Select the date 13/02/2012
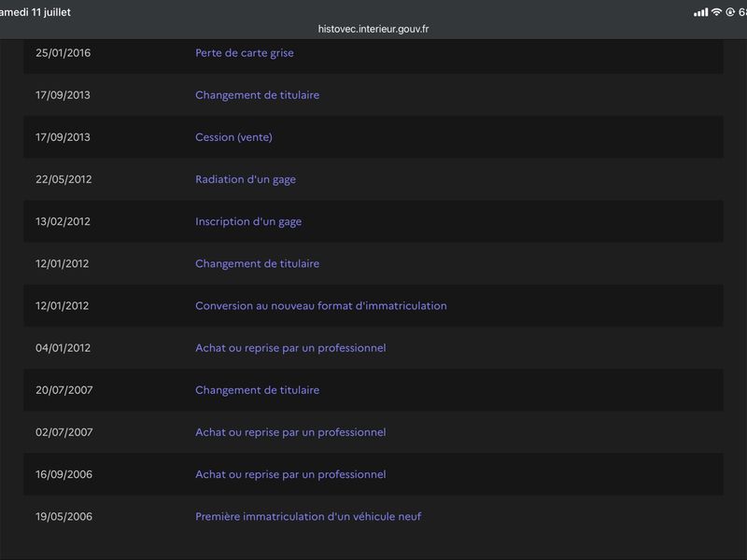The height and width of the screenshot is (560, 747). 63,221
